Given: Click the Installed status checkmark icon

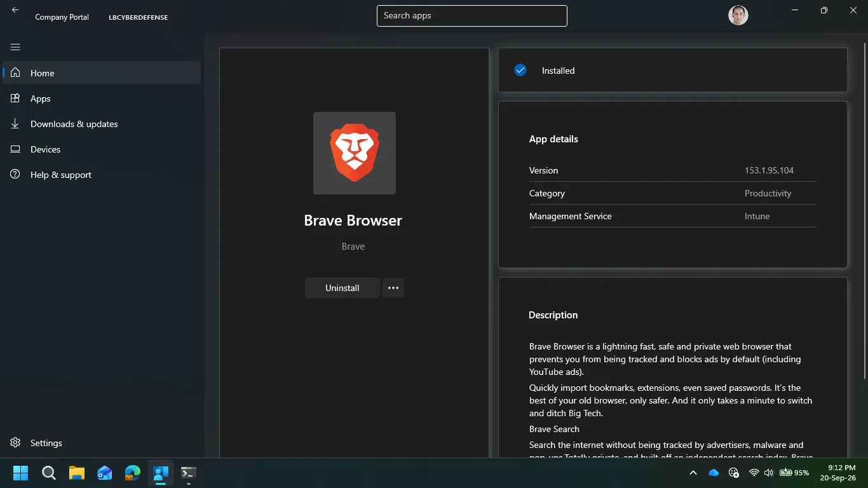Looking at the screenshot, I should click(x=520, y=70).
